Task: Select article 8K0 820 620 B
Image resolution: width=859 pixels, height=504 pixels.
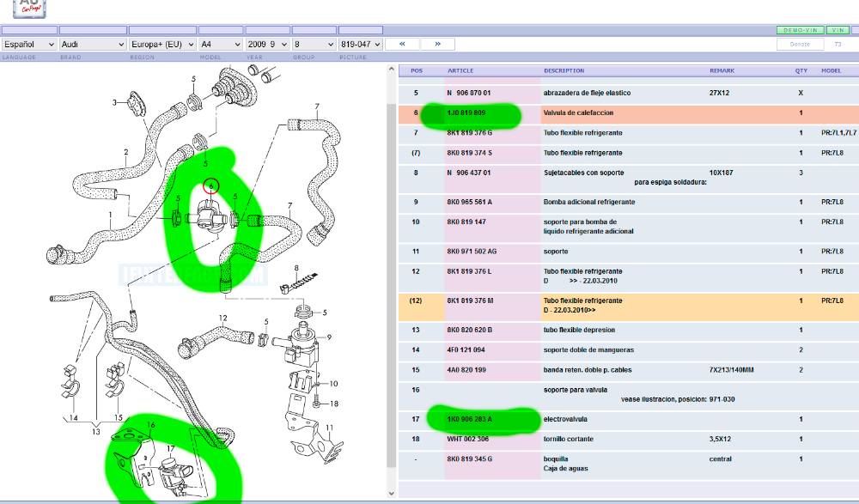Action: [470, 330]
